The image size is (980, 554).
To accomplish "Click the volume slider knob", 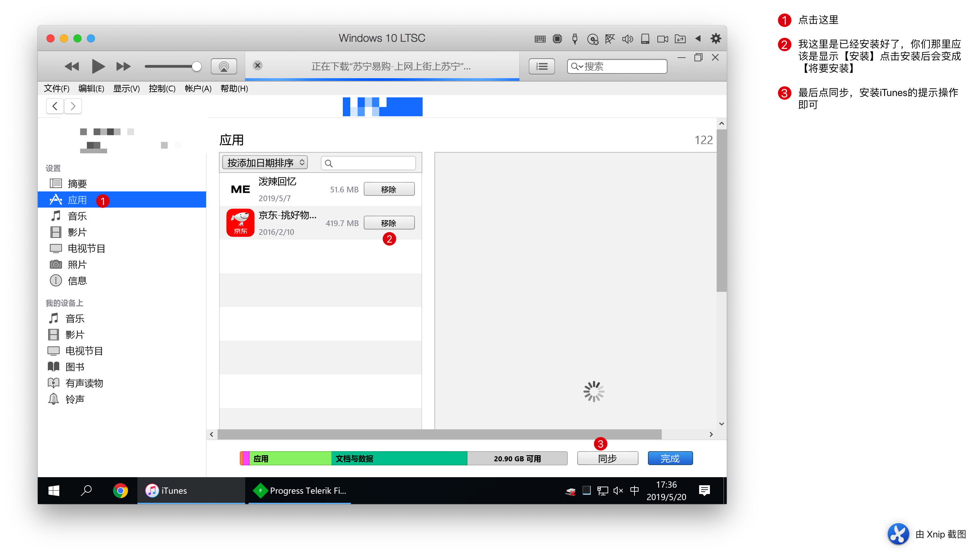I will [196, 66].
